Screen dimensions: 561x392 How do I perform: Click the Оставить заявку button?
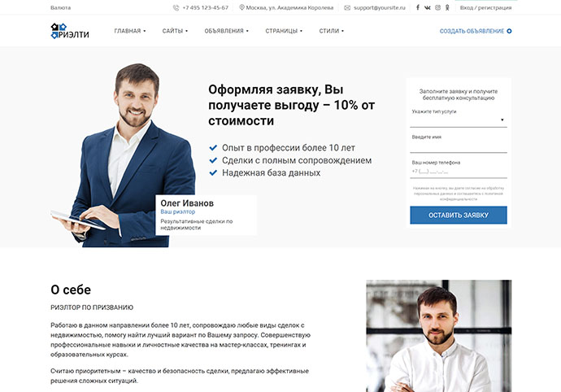pyautogui.click(x=459, y=216)
